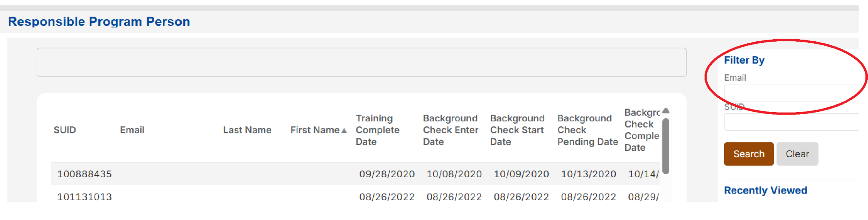Click the 09/28/2020 training date cell

[x=387, y=174]
